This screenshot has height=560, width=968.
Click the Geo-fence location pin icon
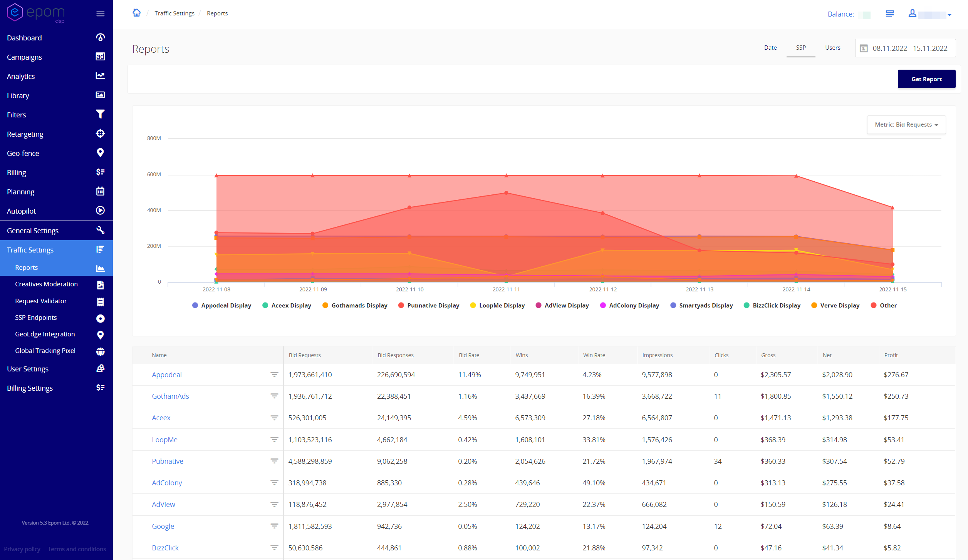[x=100, y=153]
